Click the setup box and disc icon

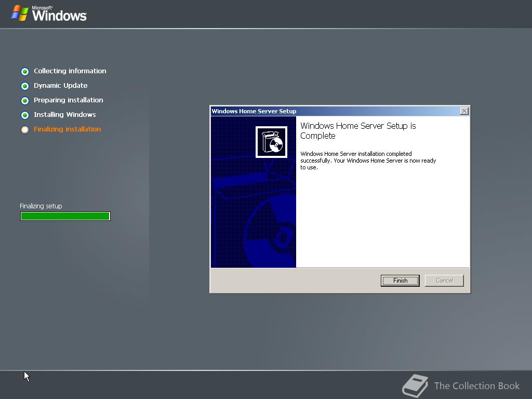271,142
